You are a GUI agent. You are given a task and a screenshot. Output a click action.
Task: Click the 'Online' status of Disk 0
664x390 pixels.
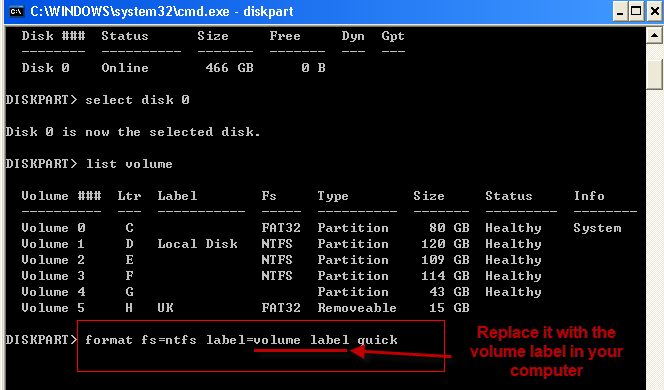125,68
